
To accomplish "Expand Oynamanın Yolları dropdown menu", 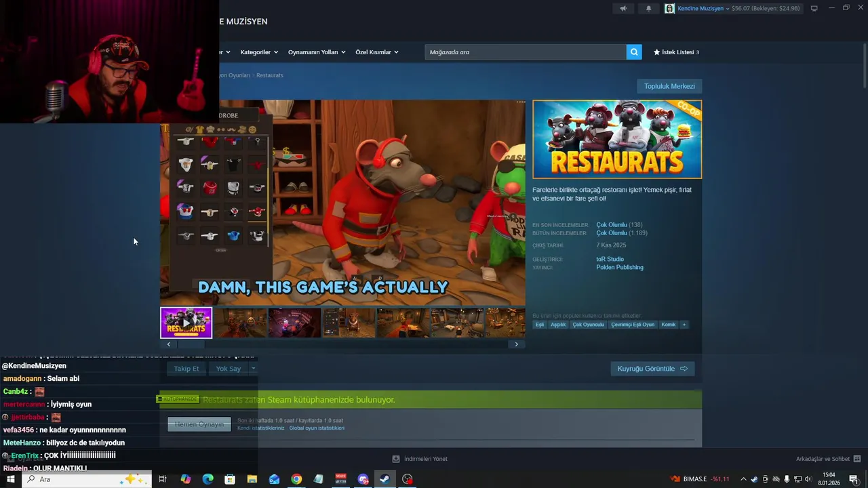I will tap(317, 52).
